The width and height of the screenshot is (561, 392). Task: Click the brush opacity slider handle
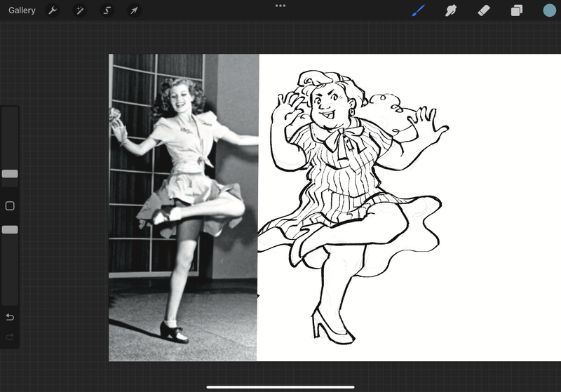pos(10,229)
